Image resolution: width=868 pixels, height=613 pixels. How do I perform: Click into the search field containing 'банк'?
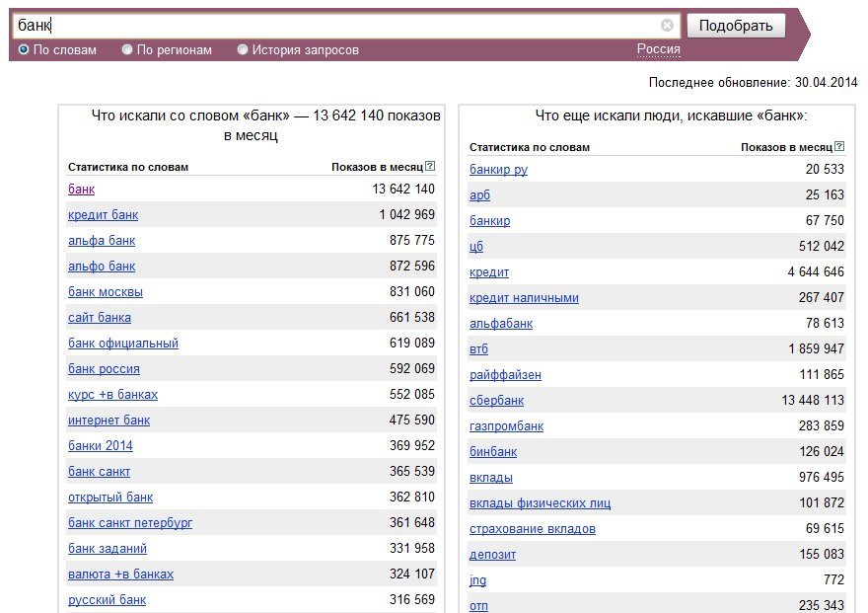click(x=335, y=26)
